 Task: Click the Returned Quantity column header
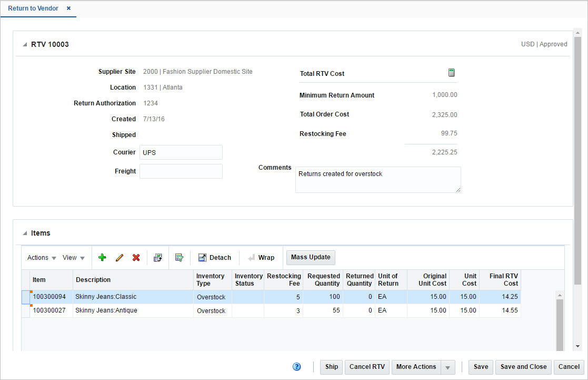[x=359, y=280]
